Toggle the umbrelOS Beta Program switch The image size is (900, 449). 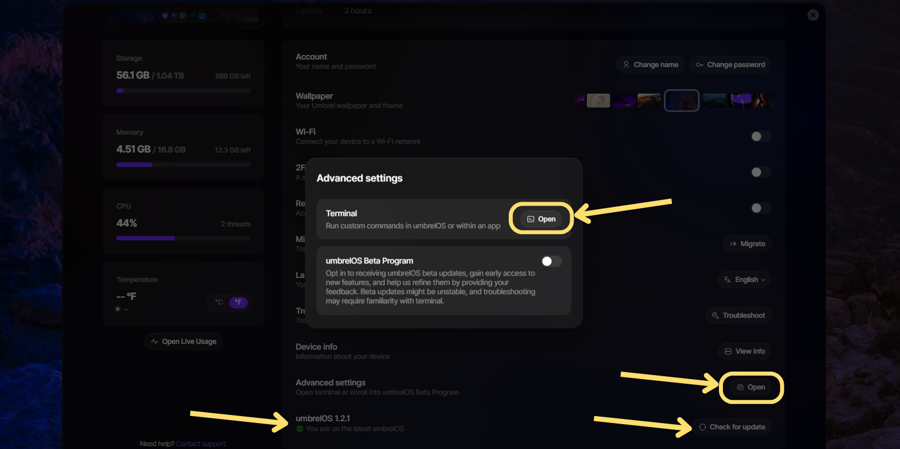point(550,261)
